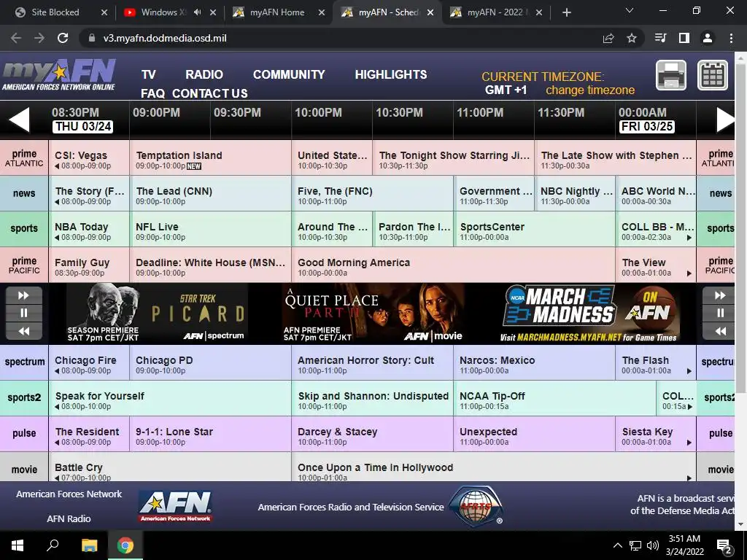Open the Temptation Island listing
The image size is (747, 560).
point(210,157)
